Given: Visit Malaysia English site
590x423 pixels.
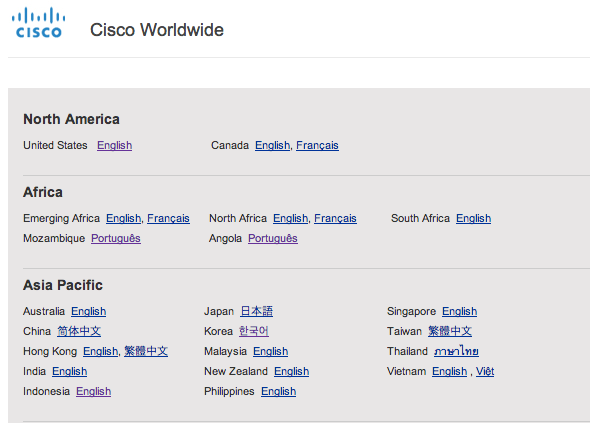Looking at the screenshot, I should [271, 351].
